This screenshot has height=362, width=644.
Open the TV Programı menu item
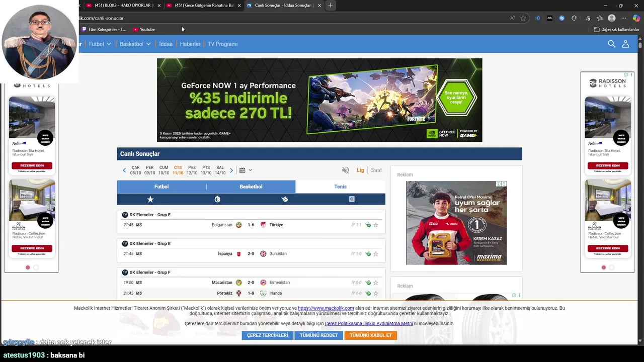(222, 44)
